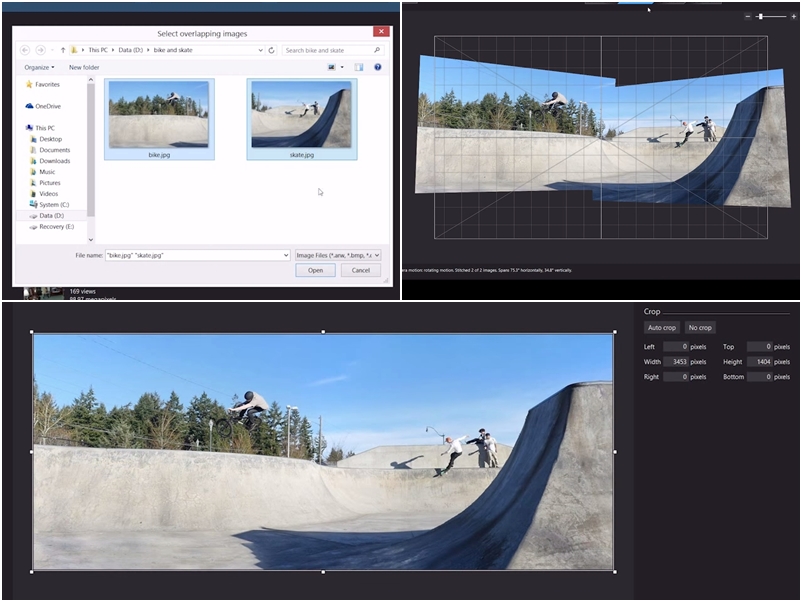Click the right-middle crop handle
The width and height of the screenshot is (802, 602).
(x=615, y=452)
